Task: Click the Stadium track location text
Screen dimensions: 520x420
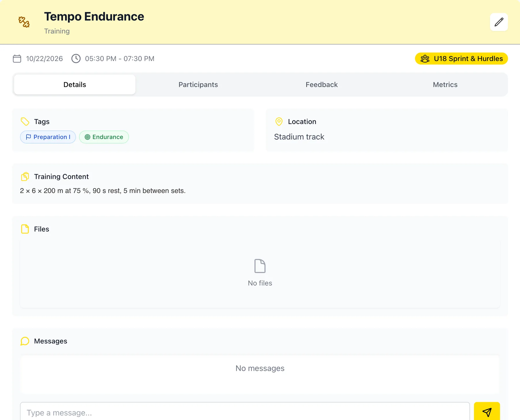Action: 299,137
